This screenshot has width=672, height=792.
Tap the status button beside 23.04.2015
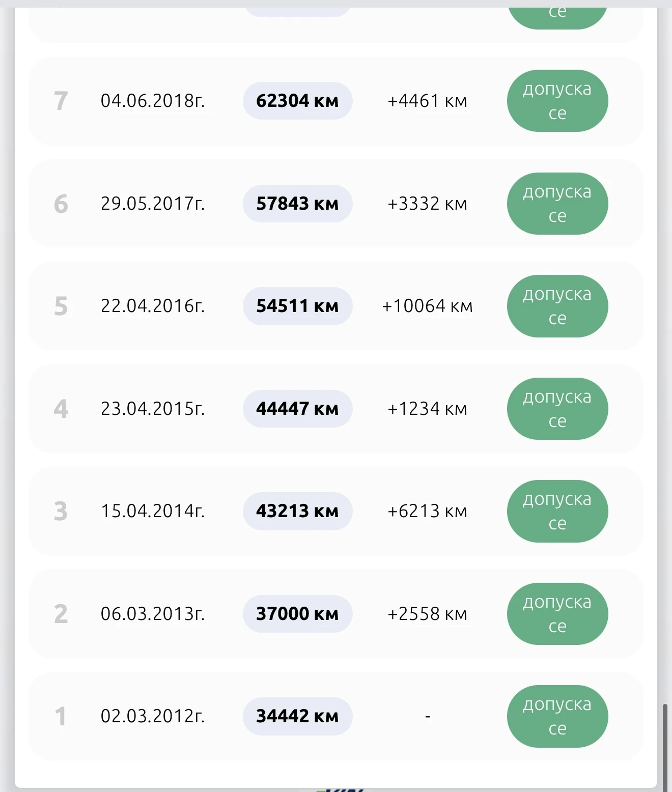click(557, 409)
